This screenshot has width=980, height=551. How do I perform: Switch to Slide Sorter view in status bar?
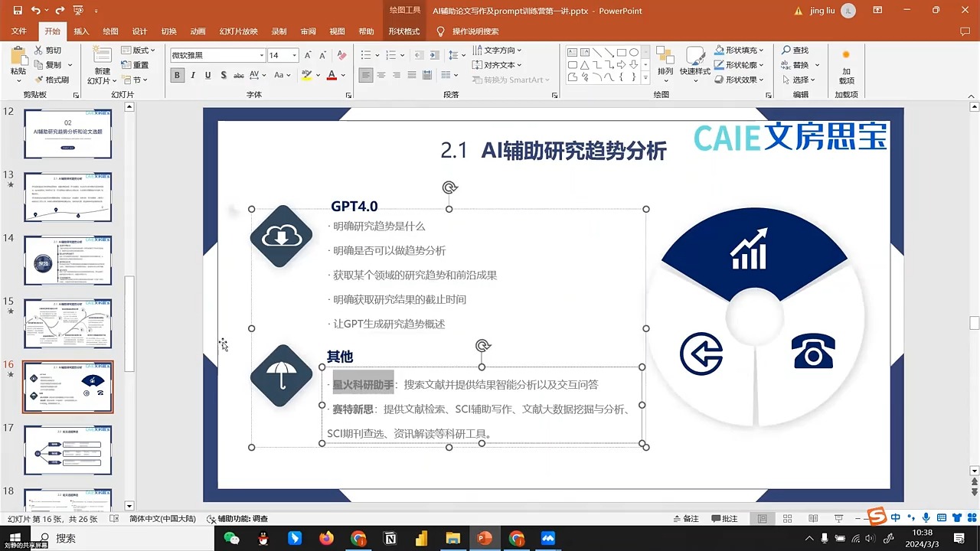[x=787, y=518]
